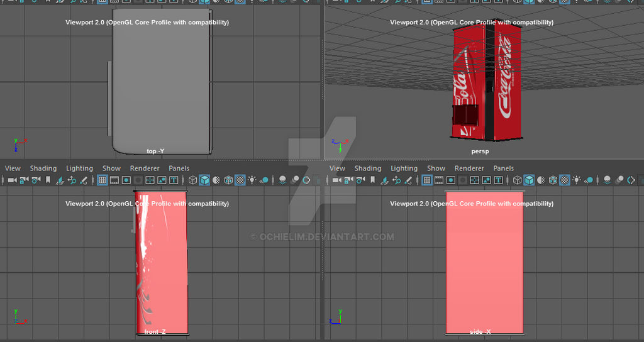This screenshot has width=644, height=342.
Task: Toggle Resolution Gate in front view panel
Action: pos(126,180)
